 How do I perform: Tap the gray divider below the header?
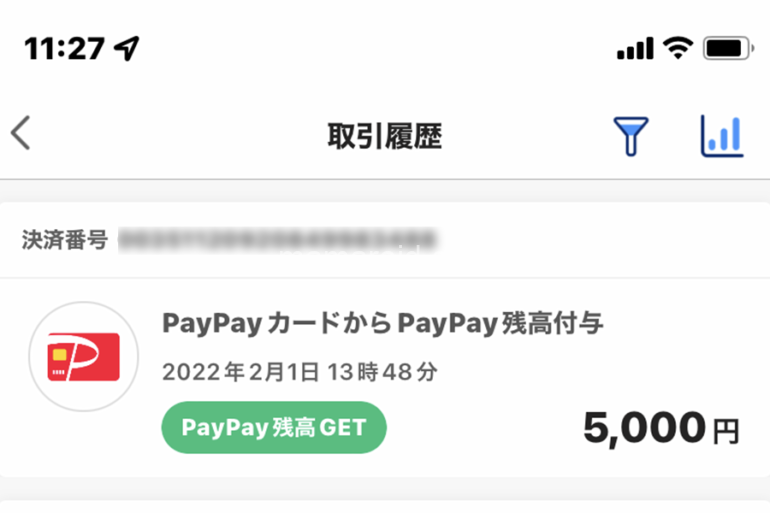tap(385, 180)
